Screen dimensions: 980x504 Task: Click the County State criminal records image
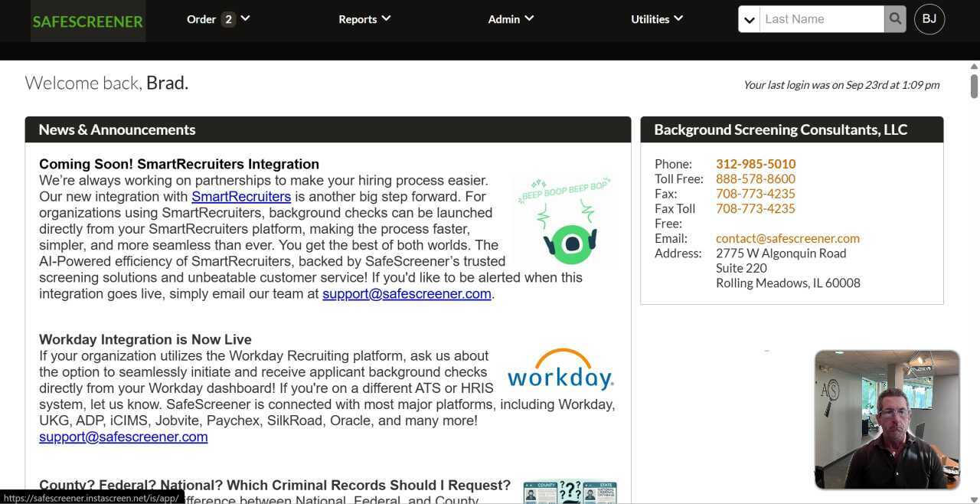[x=570, y=493]
